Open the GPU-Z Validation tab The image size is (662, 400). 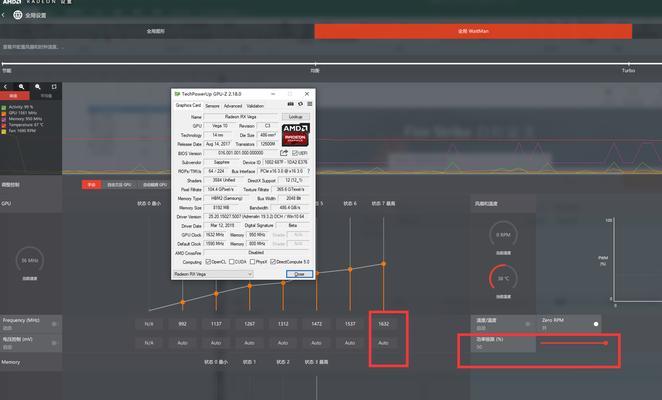click(255, 106)
